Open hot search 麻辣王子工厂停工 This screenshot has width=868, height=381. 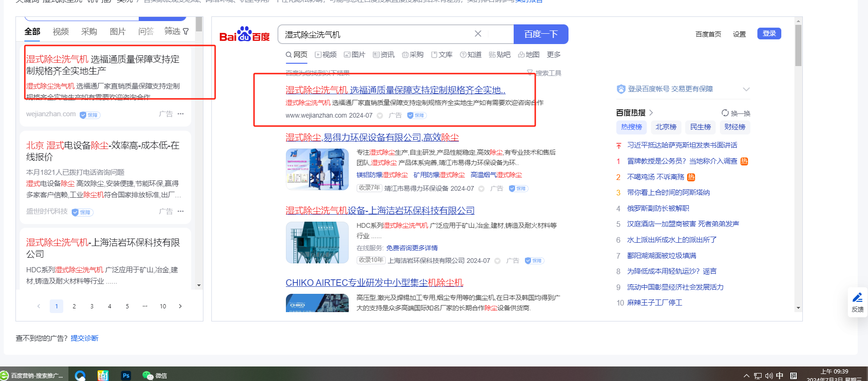[654, 303]
